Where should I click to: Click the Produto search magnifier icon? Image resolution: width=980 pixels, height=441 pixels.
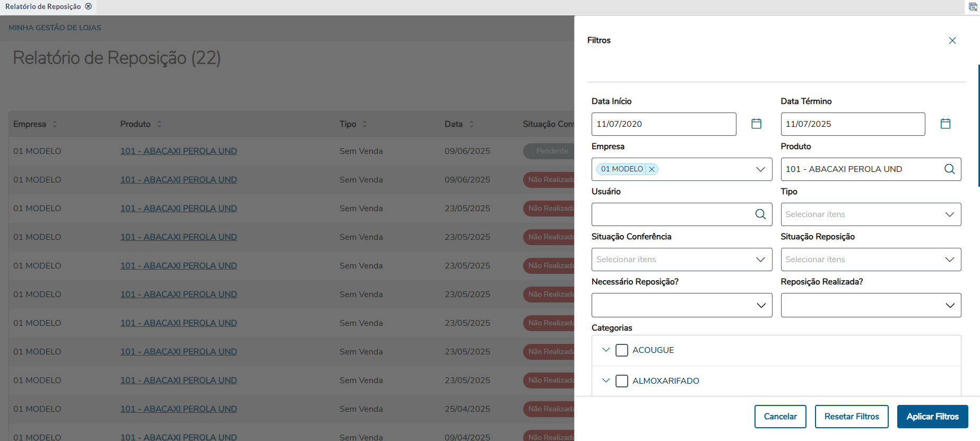click(949, 169)
